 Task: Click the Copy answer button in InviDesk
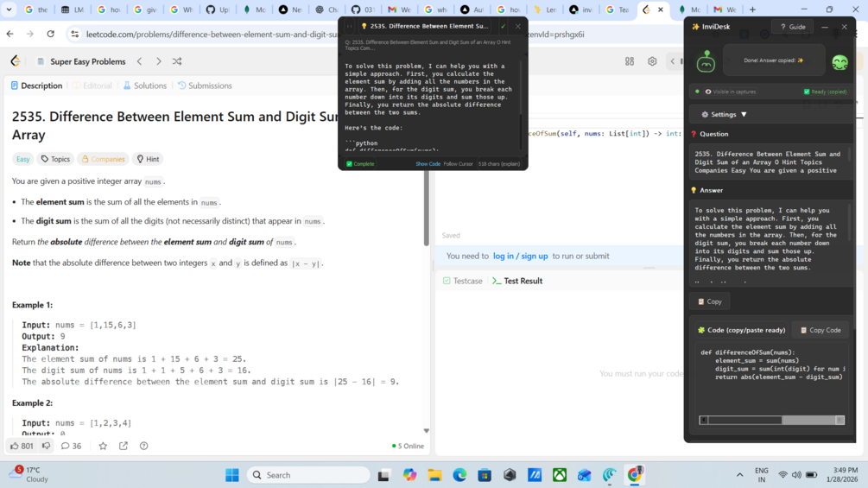click(x=710, y=301)
